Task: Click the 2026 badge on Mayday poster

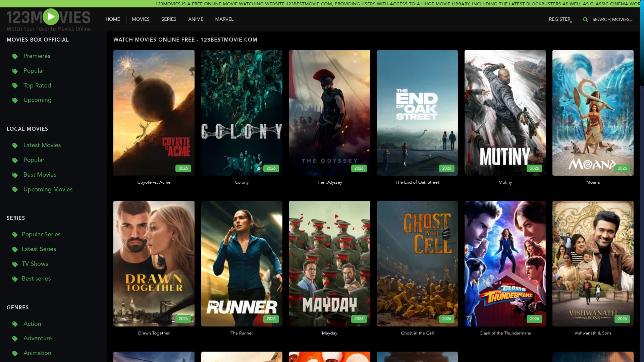Action: point(359,319)
